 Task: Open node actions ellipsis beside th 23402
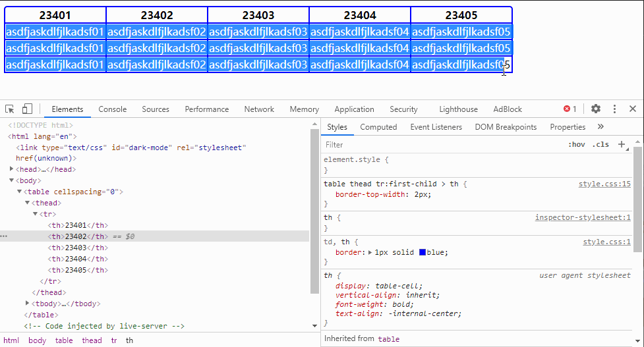(x=4, y=236)
